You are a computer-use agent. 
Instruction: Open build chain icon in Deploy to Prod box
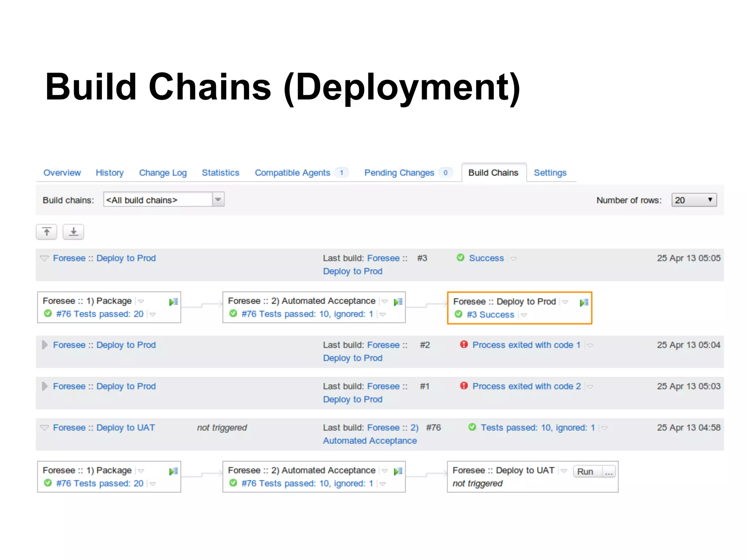[x=584, y=303]
